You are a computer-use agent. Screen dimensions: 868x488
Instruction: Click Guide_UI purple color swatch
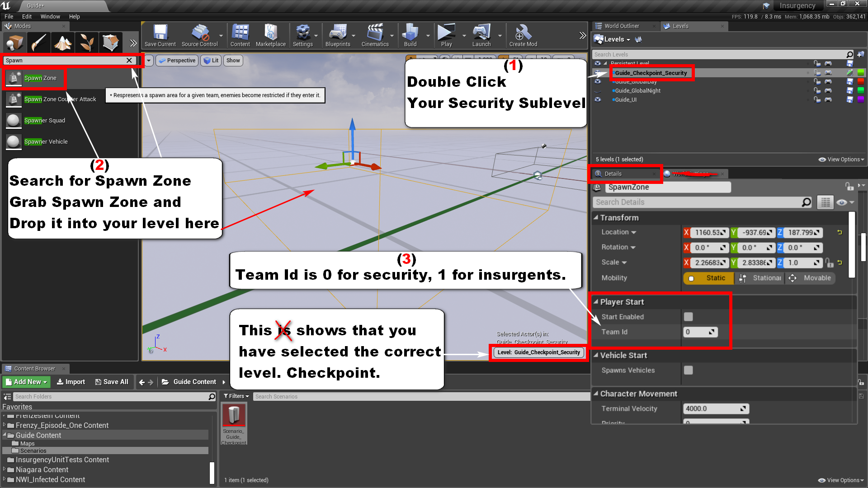tap(861, 100)
